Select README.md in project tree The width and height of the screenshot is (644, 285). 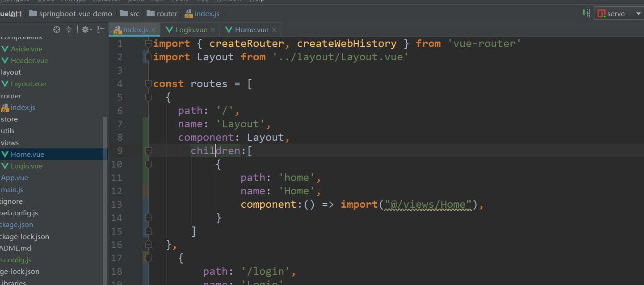click(16, 248)
